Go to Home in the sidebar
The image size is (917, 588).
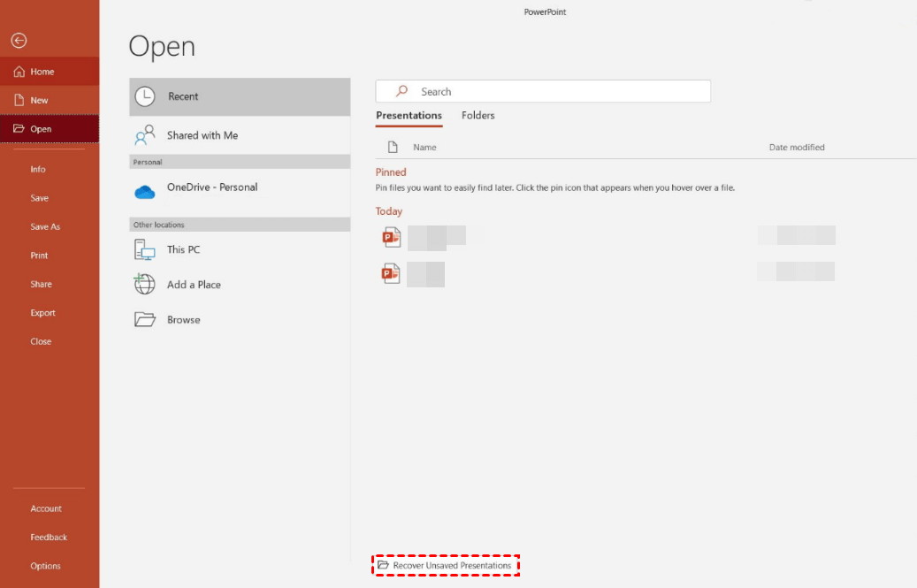[x=50, y=72]
